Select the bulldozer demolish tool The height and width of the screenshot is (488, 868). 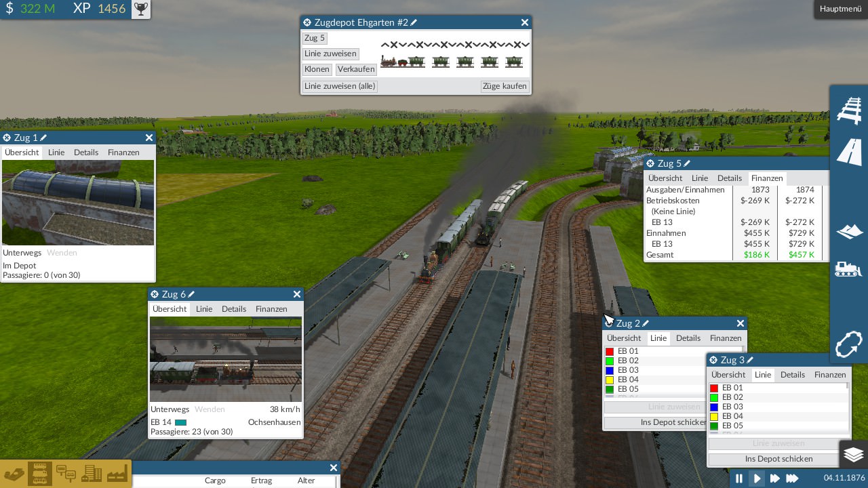849,268
